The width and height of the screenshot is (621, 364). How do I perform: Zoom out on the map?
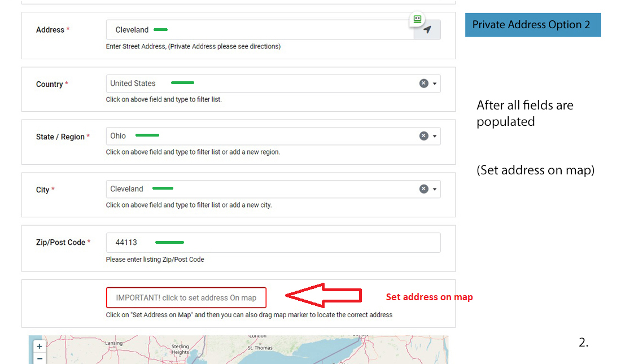tap(40, 358)
